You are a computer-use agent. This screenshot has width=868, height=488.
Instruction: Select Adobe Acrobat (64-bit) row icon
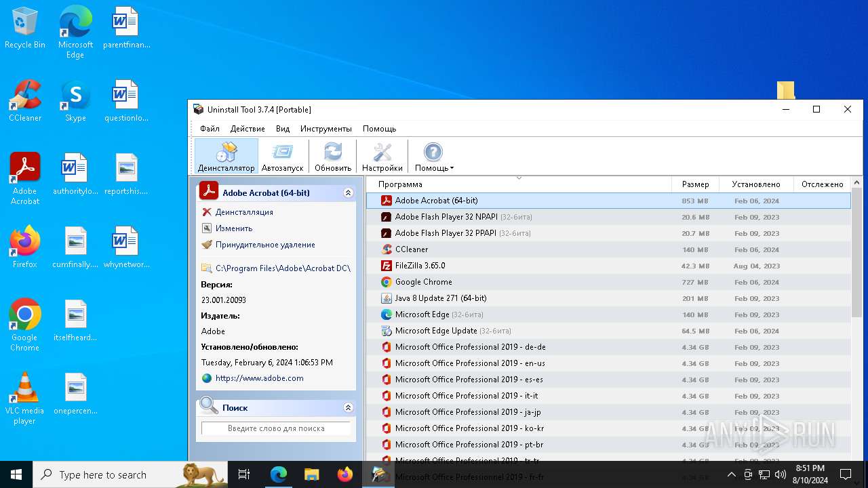(387, 201)
